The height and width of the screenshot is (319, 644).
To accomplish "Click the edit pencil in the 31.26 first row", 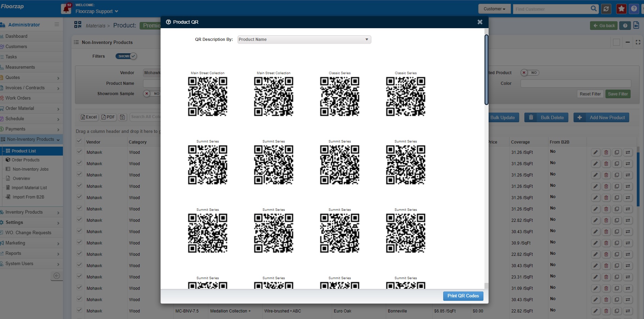I will pyautogui.click(x=596, y=152).
